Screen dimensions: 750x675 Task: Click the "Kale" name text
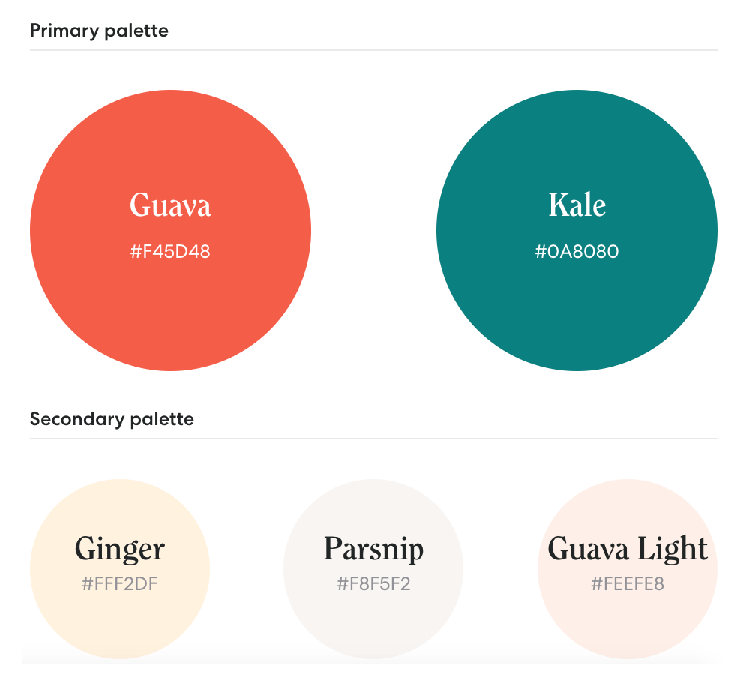[x=577, y=206]
